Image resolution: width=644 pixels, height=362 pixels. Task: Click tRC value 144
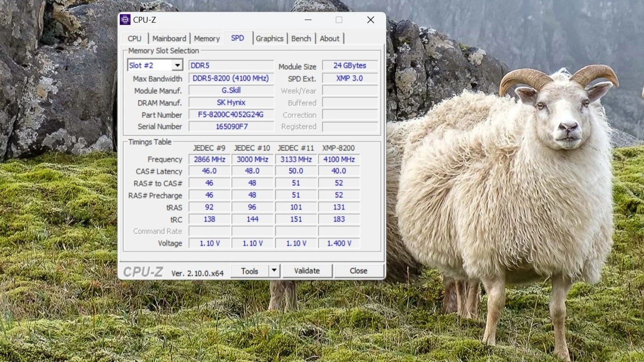point(253,219)
